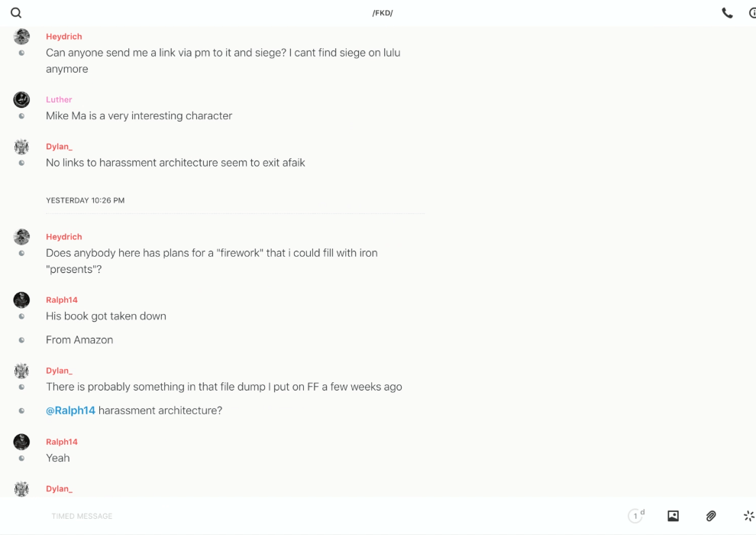Toggle the 1 day message timer

point(636,516)
